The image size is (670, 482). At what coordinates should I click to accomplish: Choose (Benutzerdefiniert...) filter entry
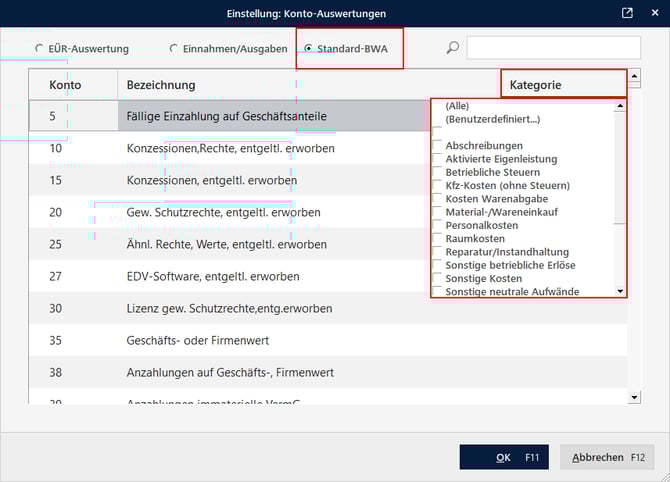pos(493,119)
